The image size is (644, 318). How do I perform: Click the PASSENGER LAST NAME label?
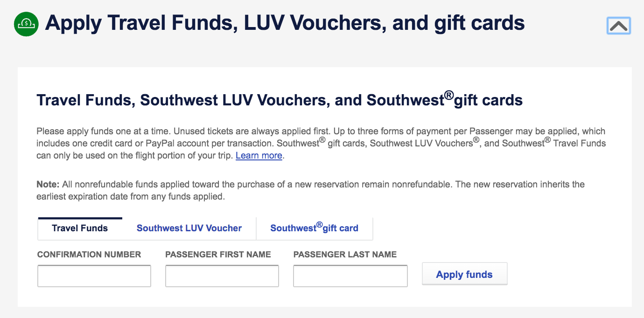(345, 255)
